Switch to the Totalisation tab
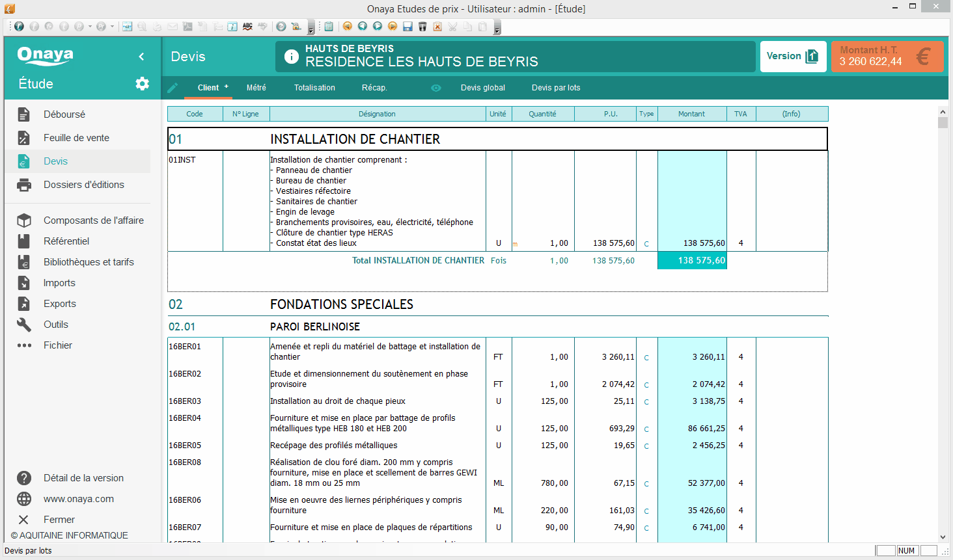The image size is (953, 560). 314,88
